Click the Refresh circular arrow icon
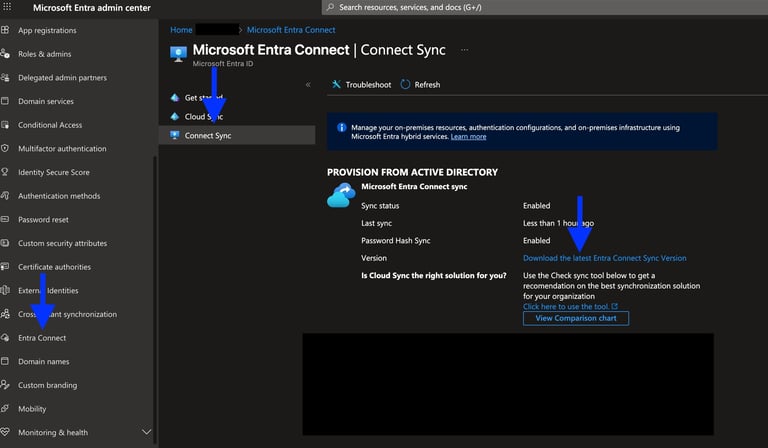 (405, 84)
